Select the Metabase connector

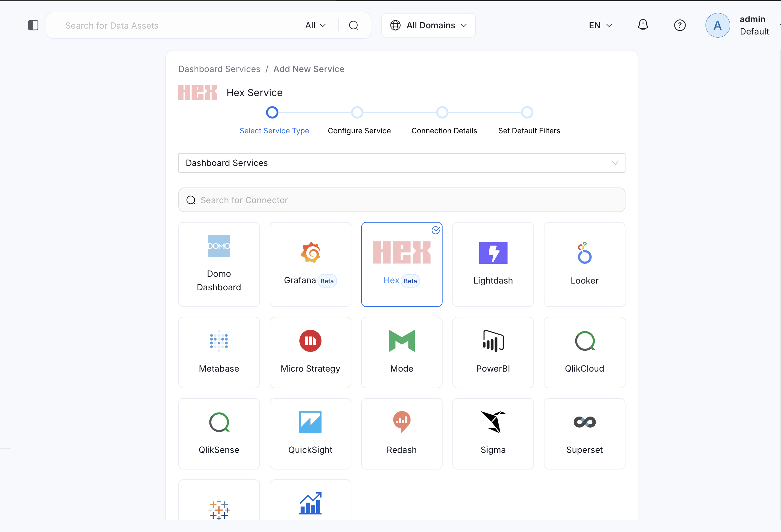(219, 352)
